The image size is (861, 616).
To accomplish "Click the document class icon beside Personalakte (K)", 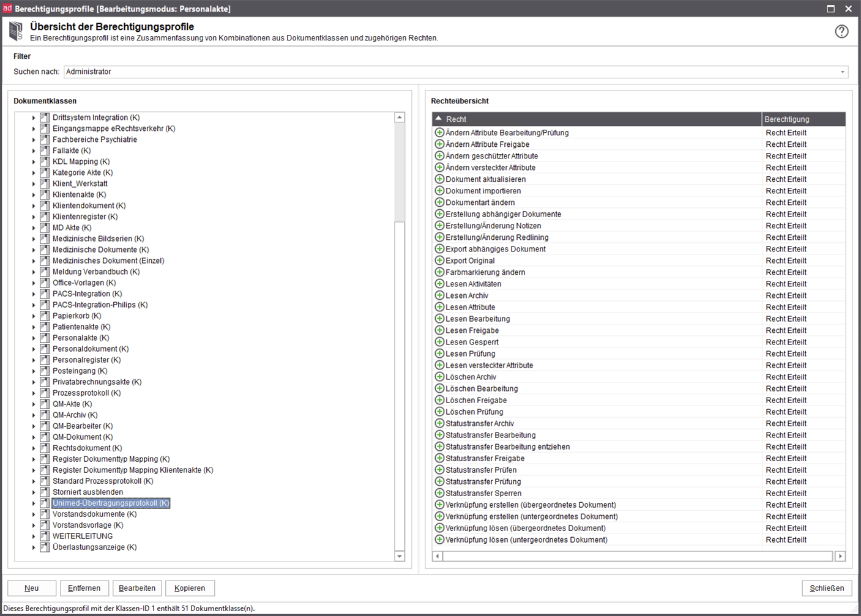I will [x=45, y=338].
